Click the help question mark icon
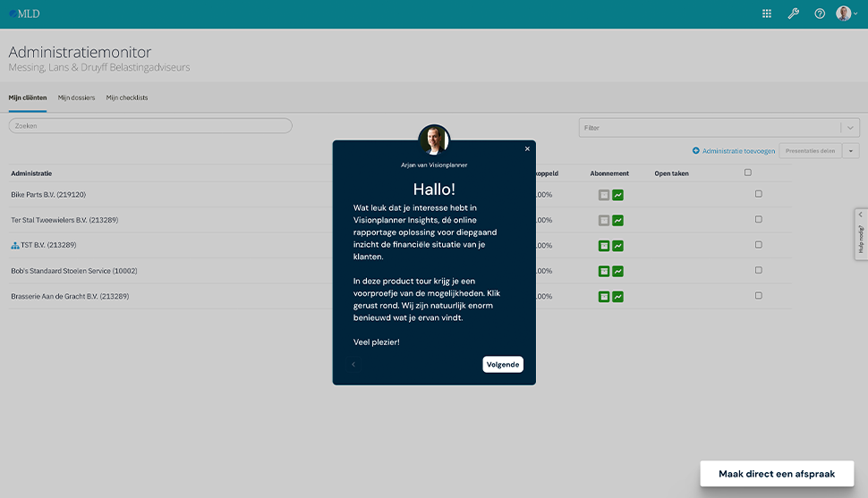Screen dimensions: 868x498 pyautogui.click(x=820, y=13)
